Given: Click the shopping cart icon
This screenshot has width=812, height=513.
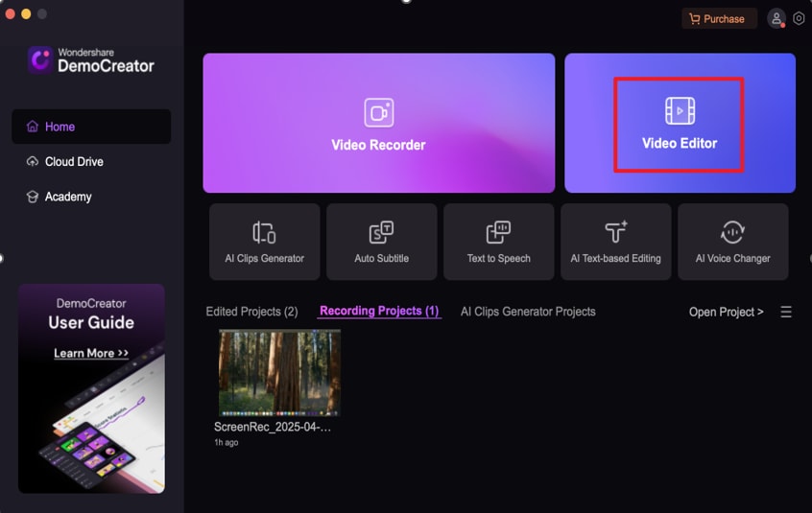Looking at the screenshot, I should pyautogui.click(x=695, y=18).
